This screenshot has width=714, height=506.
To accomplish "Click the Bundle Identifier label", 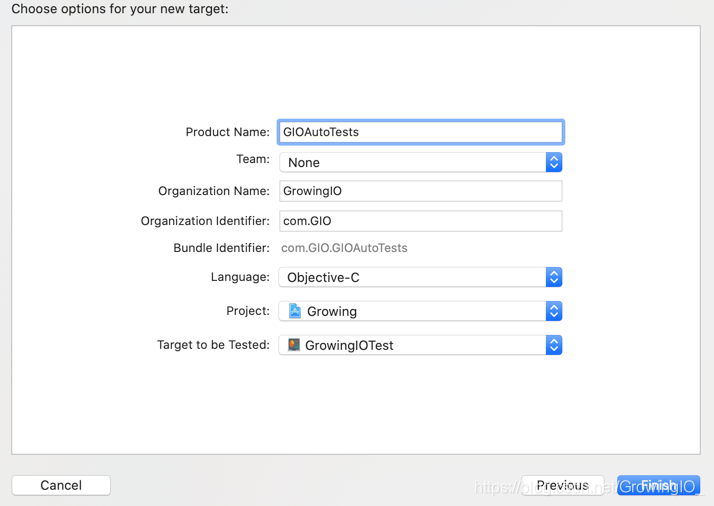I will 221,248.
